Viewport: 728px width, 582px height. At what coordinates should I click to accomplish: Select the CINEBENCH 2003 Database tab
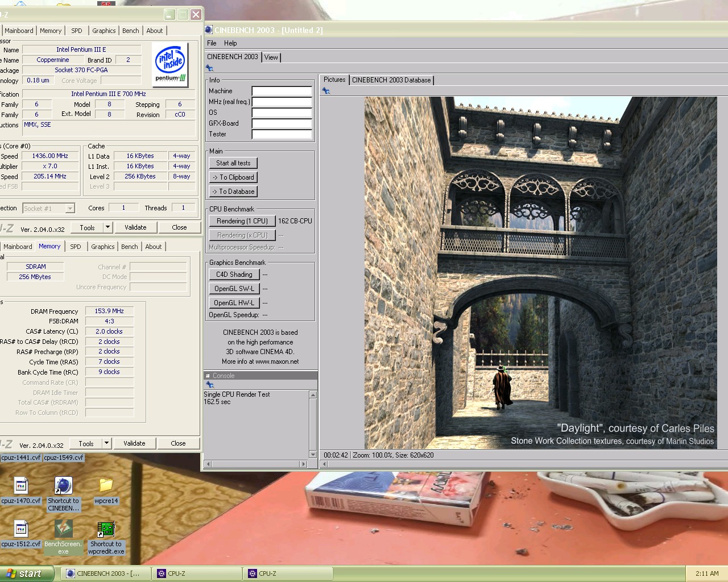391,80
